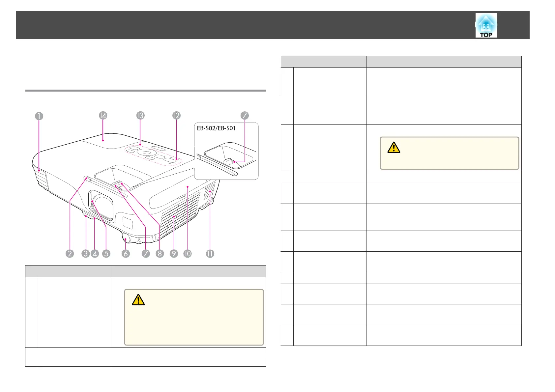This screenshot has height=392, width=555.
Task: Click the projector lens in the diagram
Action: pos(102,206)
